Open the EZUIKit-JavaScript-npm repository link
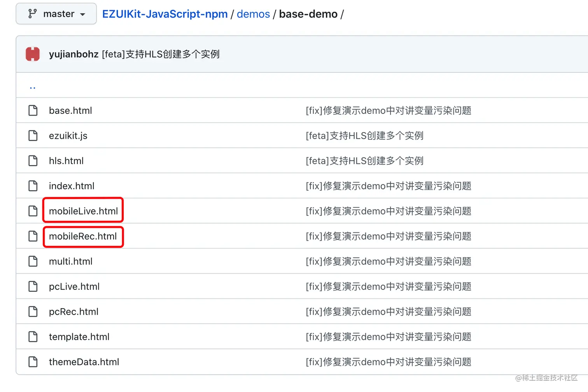 (165, 14)
